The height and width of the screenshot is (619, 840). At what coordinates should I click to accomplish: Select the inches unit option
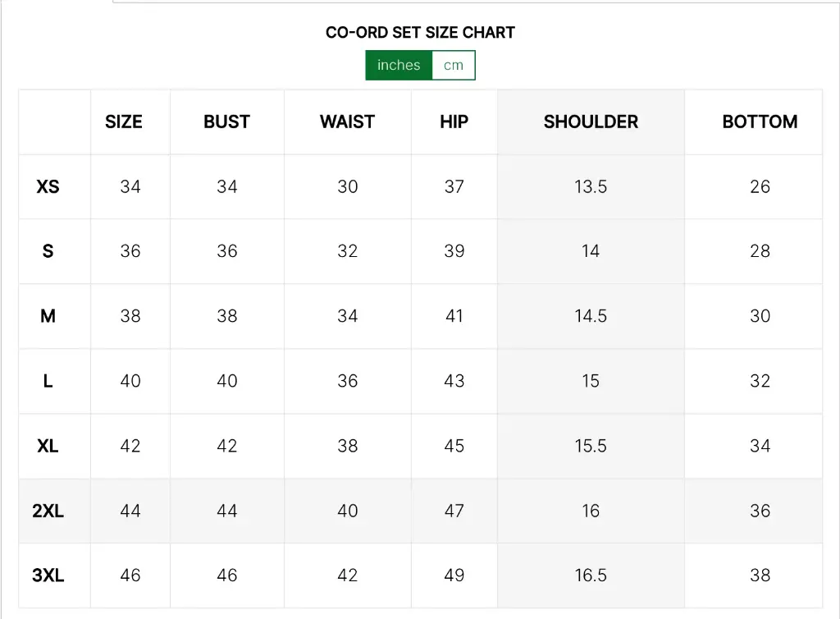(x=399, y=65)
